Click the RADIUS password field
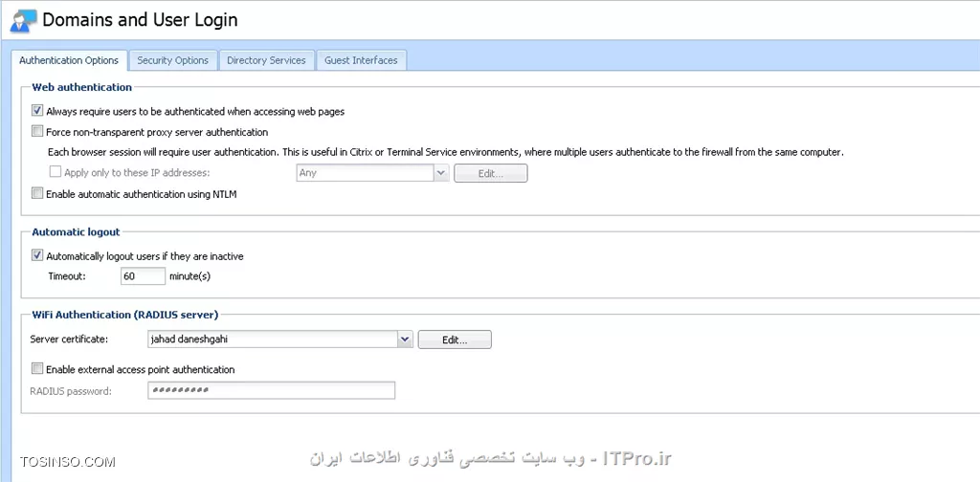Image resolution: width=980 pixels, height=482 pixels. [272, 390]
